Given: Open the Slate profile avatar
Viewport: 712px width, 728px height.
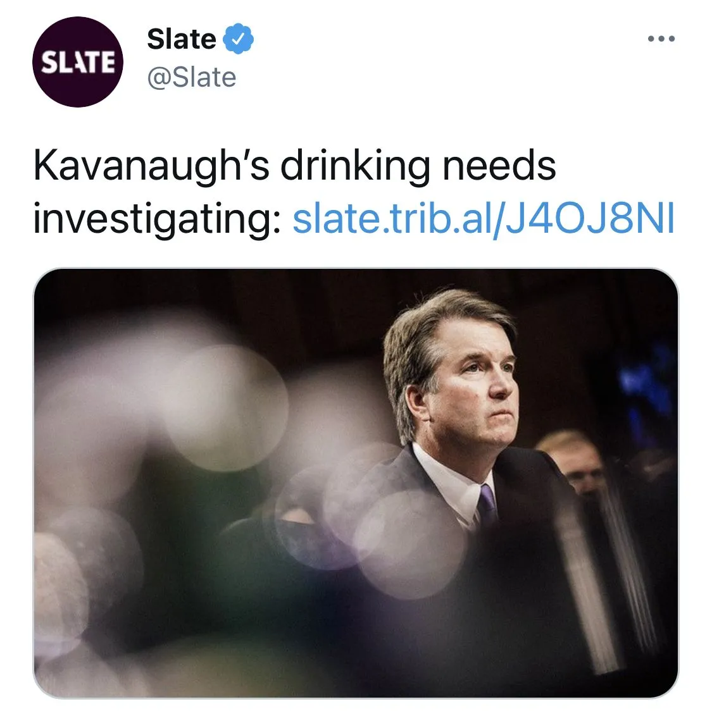Looking at the screenshot, I should pos(78,62).
